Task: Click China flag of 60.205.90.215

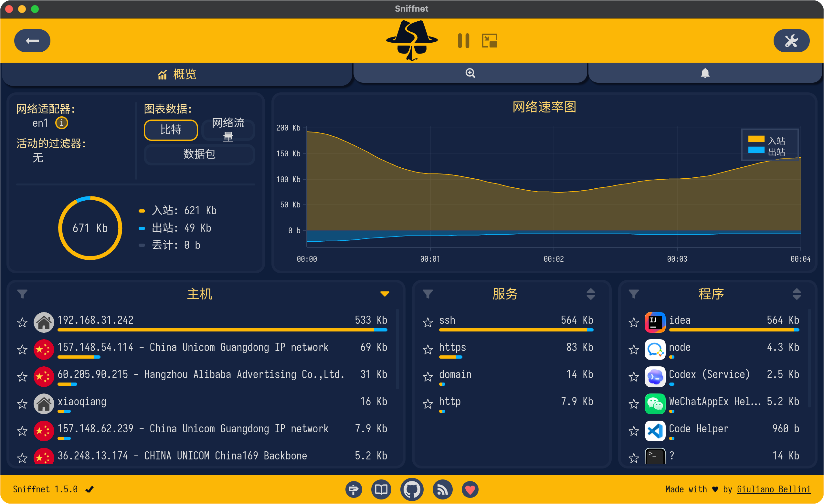Action: (x=44, y=377)
